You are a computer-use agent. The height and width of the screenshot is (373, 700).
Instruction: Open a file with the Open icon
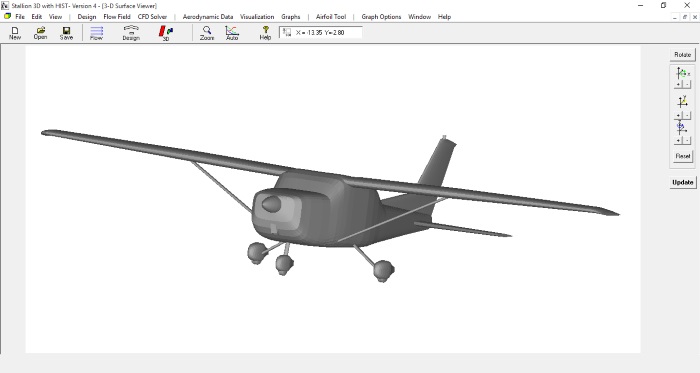coord(40,33)
